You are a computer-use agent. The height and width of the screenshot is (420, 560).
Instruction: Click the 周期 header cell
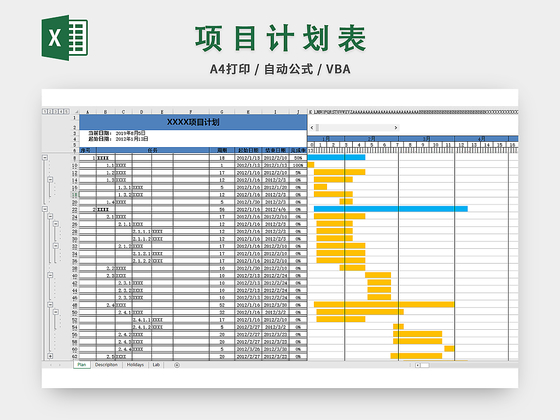222,150
